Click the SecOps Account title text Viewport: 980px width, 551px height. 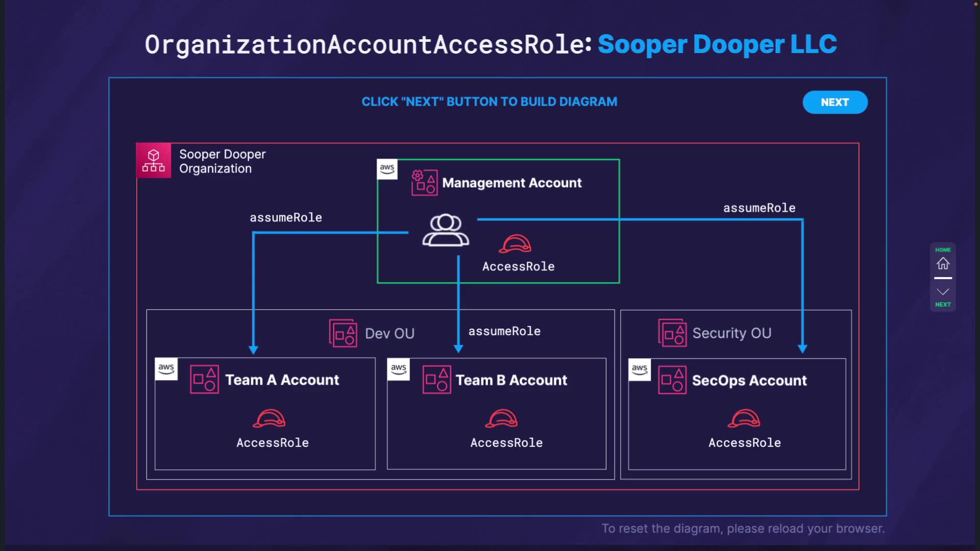(749, 381)
